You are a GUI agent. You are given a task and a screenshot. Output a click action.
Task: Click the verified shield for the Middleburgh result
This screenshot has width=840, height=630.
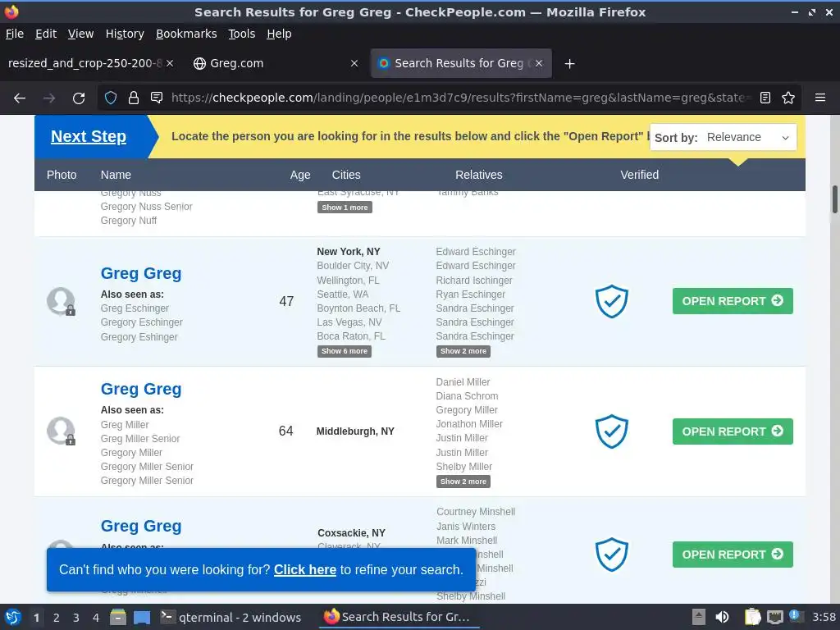coord(612,431)
